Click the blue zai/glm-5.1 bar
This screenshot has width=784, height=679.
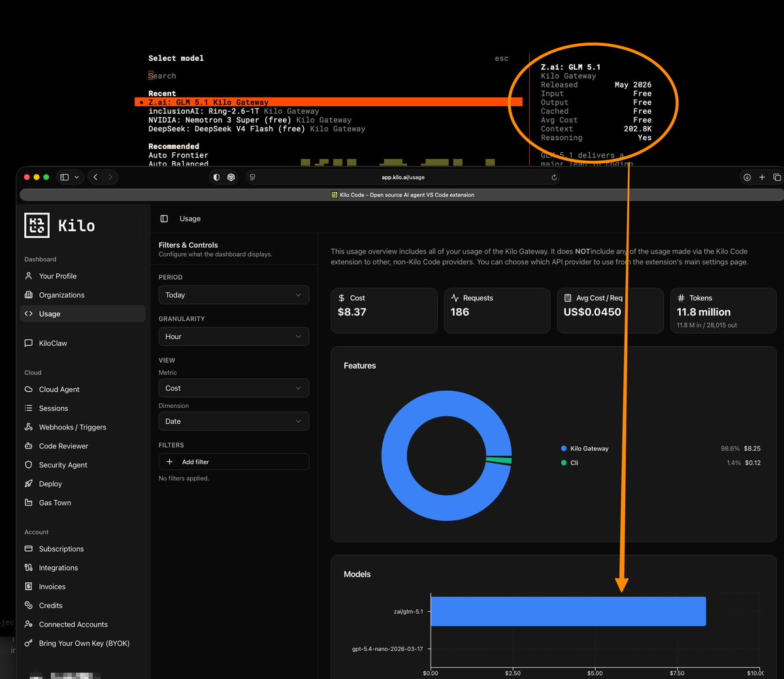[568, 612]
